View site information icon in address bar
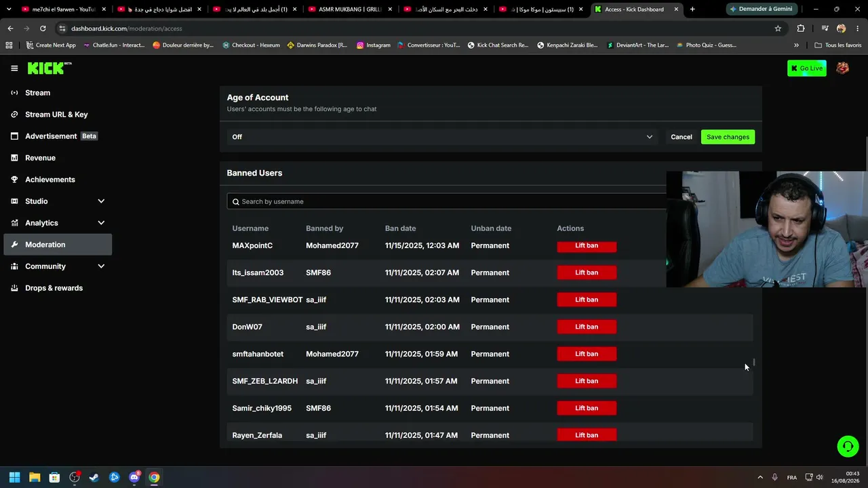This screenshot has width=868, height=488. click(x=62, y=28)
